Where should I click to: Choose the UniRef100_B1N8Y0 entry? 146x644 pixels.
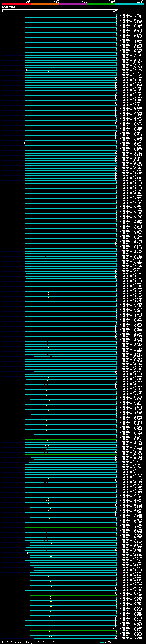coord(131,346)
